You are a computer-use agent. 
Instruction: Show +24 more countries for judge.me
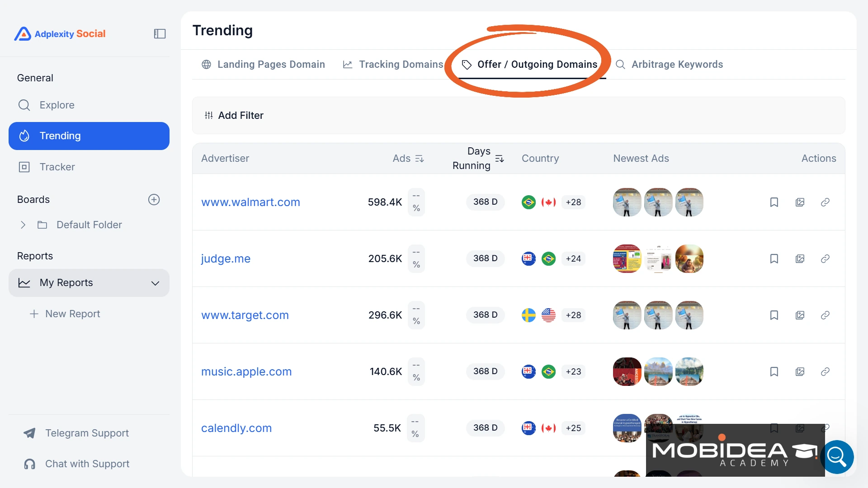point(573,258)
